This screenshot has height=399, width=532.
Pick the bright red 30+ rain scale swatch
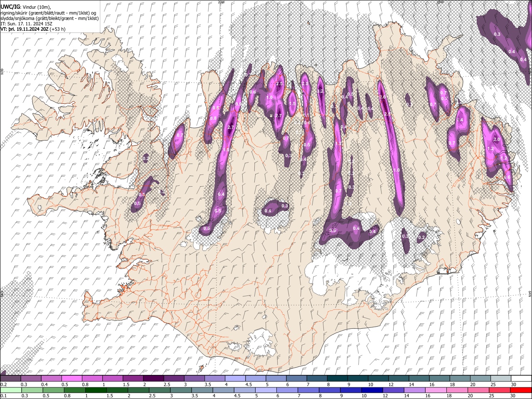521,390
